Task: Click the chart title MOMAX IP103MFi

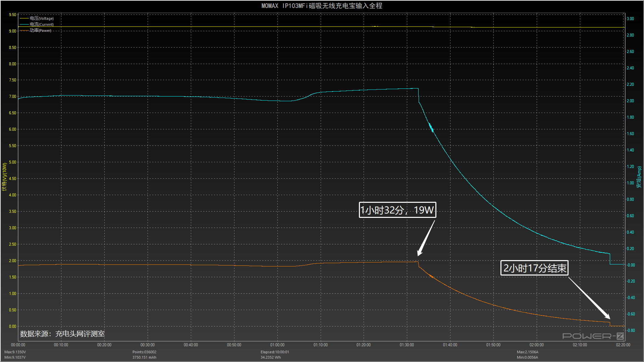Action: 322,6
